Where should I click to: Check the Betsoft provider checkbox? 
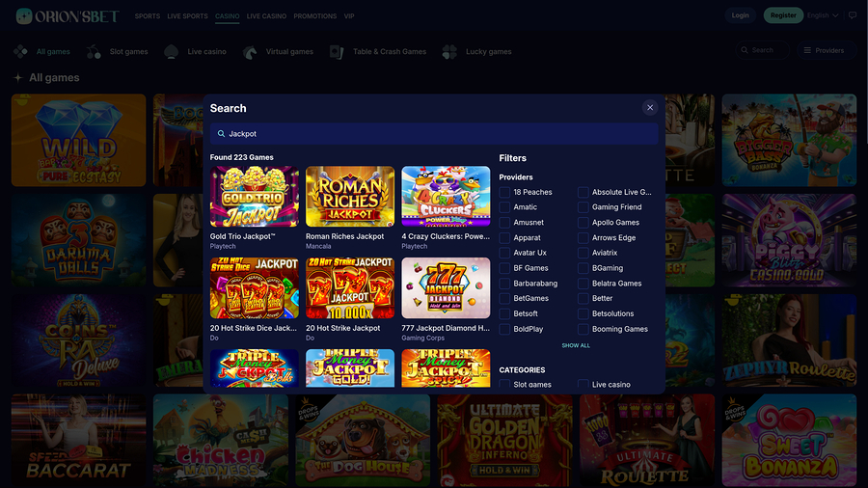[x=504, y=313]
